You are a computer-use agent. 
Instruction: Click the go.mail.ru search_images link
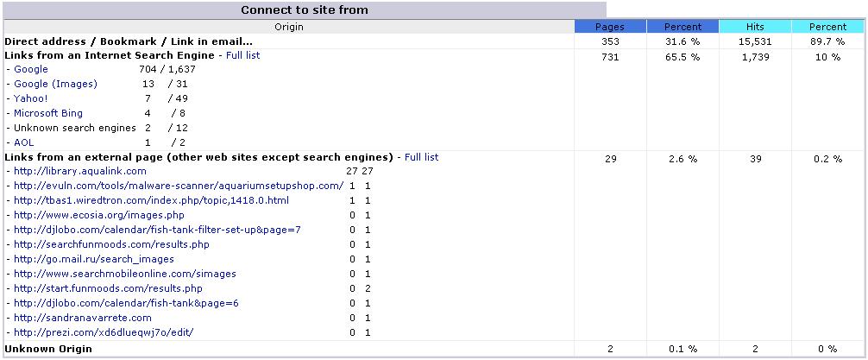click(x=94, y=259)
